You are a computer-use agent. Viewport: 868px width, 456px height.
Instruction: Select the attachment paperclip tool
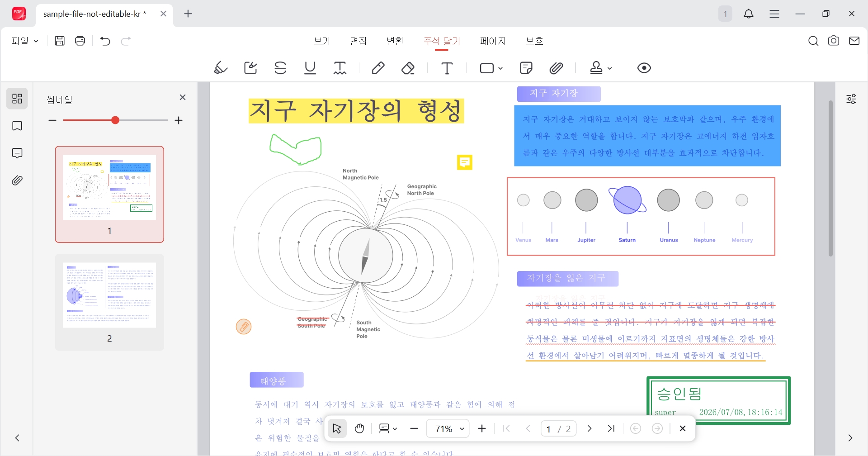point(557,68)
